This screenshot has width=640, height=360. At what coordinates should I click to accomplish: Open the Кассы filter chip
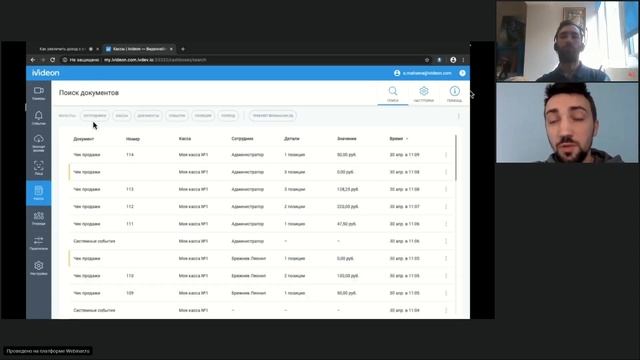pos(122,116)
